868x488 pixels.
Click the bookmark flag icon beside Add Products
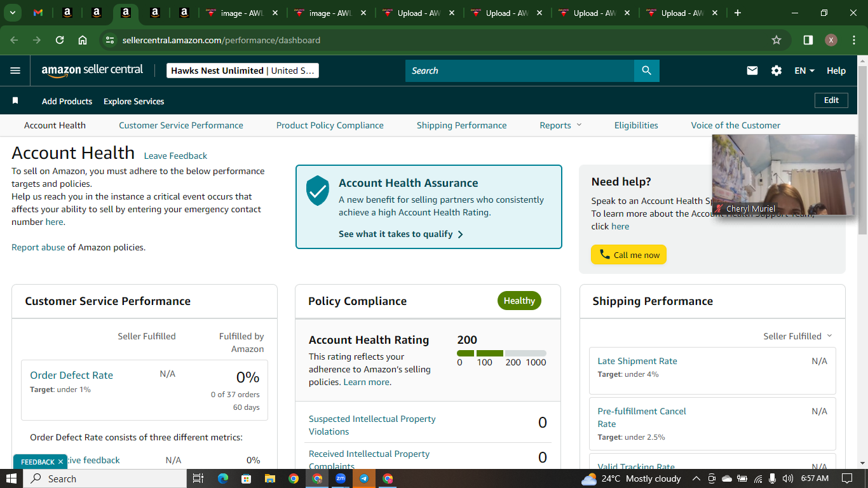[15, 101]
